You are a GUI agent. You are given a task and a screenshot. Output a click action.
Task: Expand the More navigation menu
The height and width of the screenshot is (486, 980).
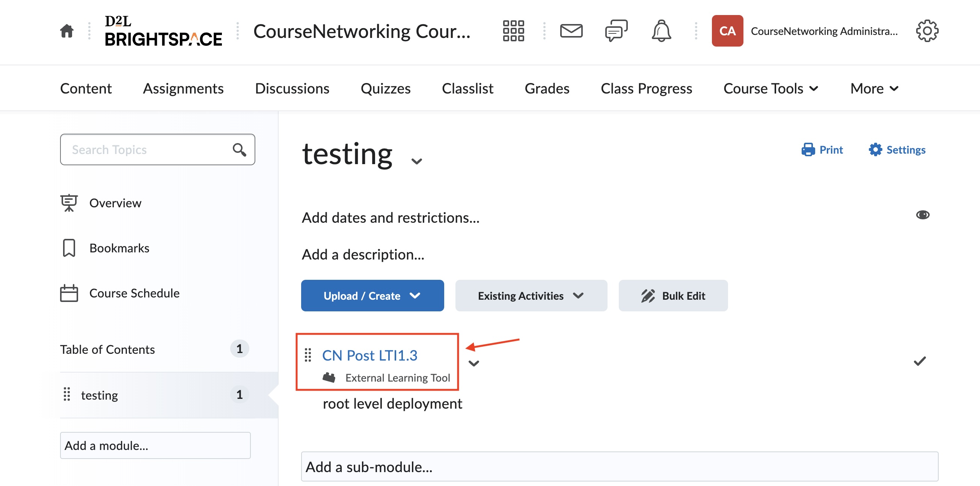pos(874,89)
